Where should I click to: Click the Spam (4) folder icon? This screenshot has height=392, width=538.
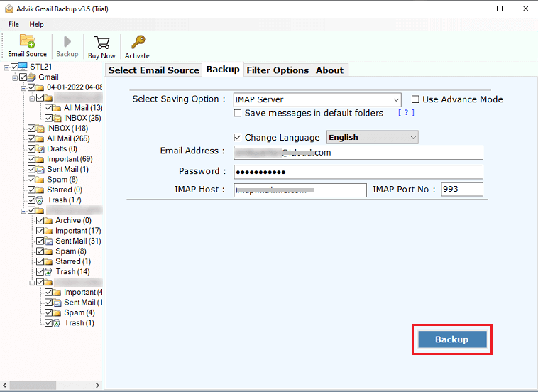pyautogui.click(x=57, y=313)
